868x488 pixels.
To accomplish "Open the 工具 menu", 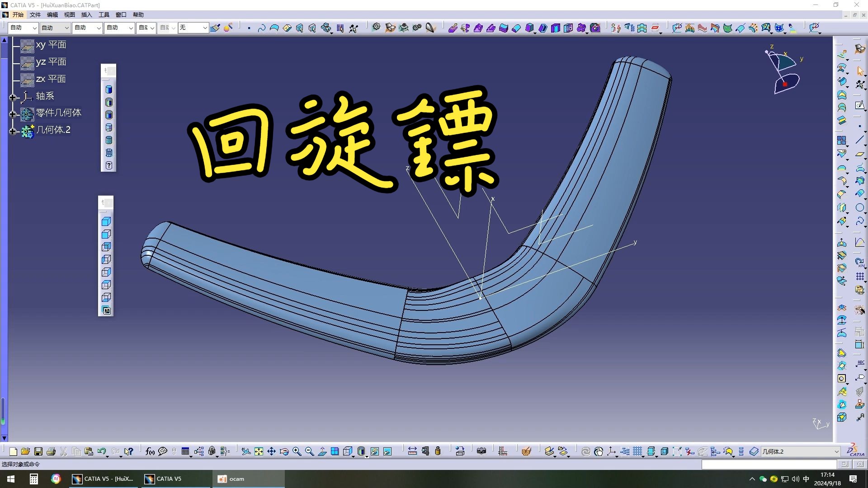I will [x=104, y=14].
